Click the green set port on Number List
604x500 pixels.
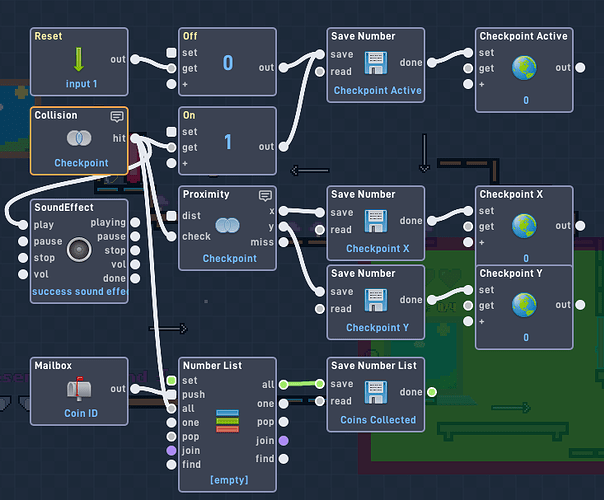(x=171, y=381)
